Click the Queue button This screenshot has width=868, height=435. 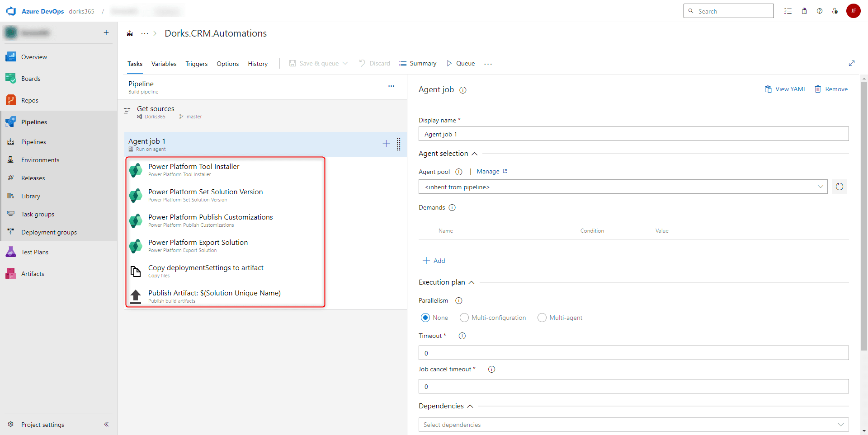(461, 63)
